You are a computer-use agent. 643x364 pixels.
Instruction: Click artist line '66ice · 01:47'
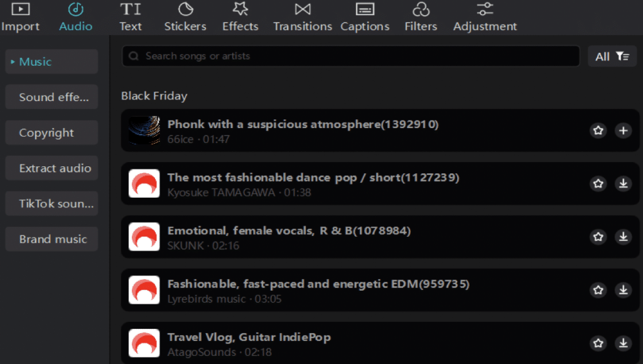[198, 139]
